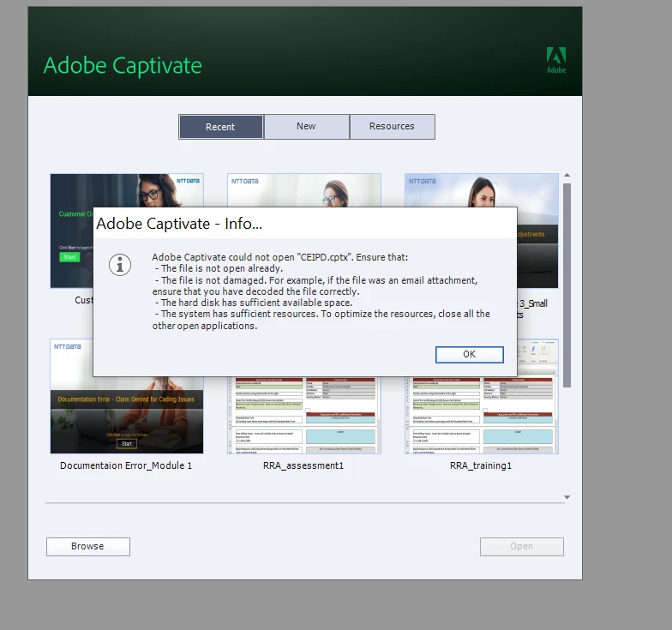Click OK in the Info dialog
This screenshot has height=630, width=672.
click(x=470, y=355)
